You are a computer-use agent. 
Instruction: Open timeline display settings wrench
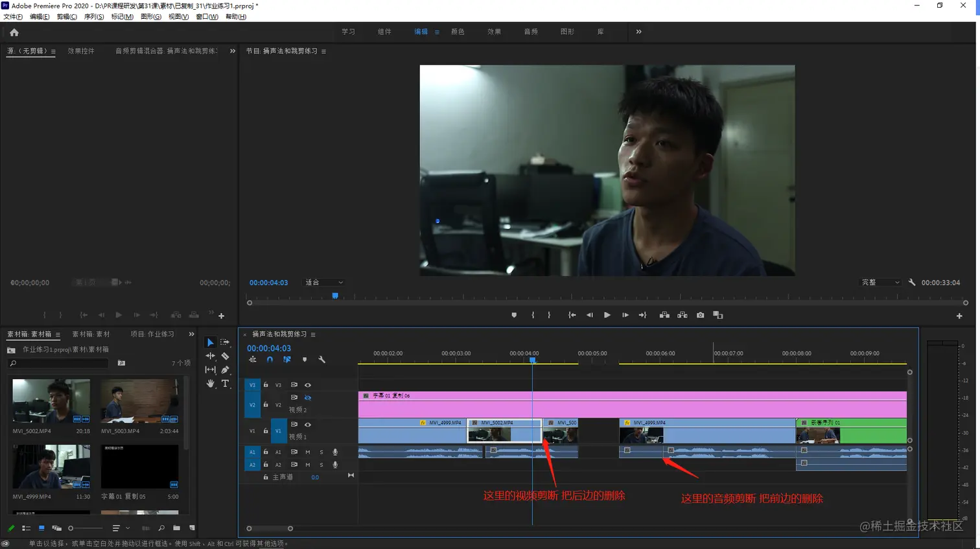click(x=321, y=360)
